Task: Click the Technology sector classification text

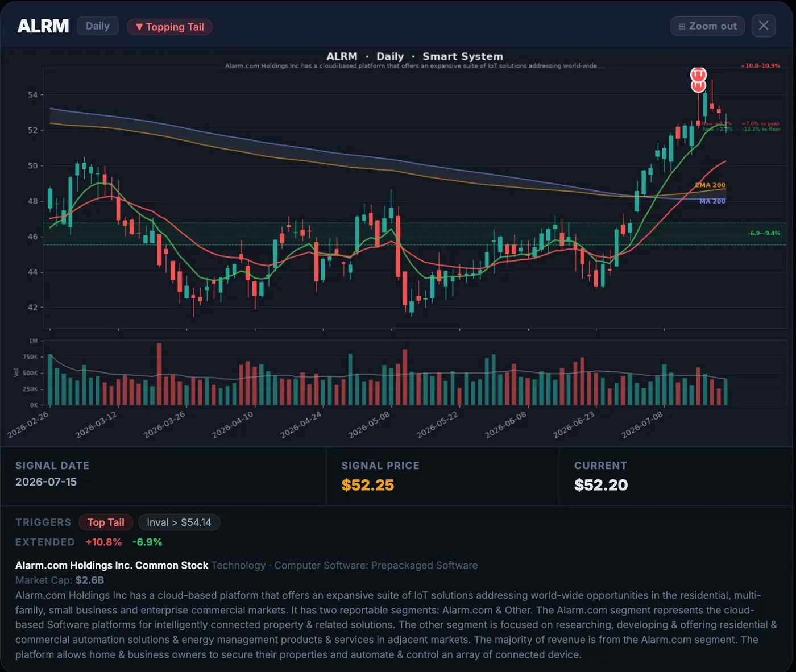Action: point(238,565)
